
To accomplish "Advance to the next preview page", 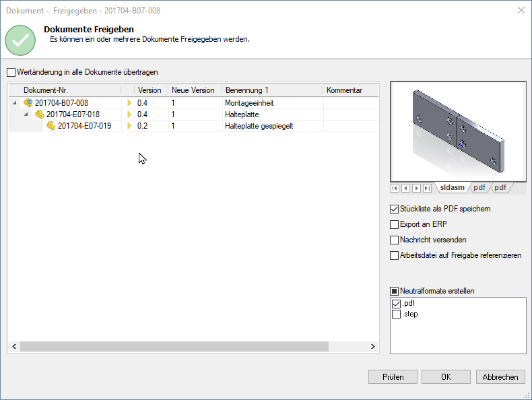I will pos(416,188).
